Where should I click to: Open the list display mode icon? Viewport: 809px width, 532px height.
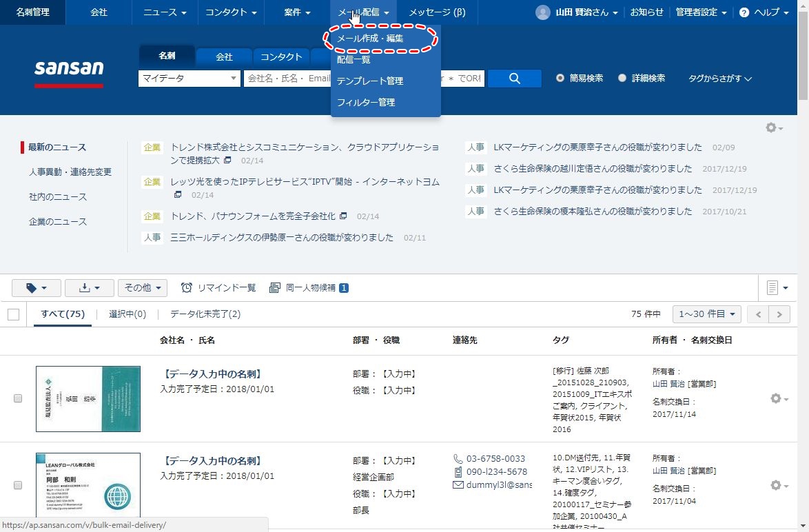pyautogui.click(x=777, y=287)
